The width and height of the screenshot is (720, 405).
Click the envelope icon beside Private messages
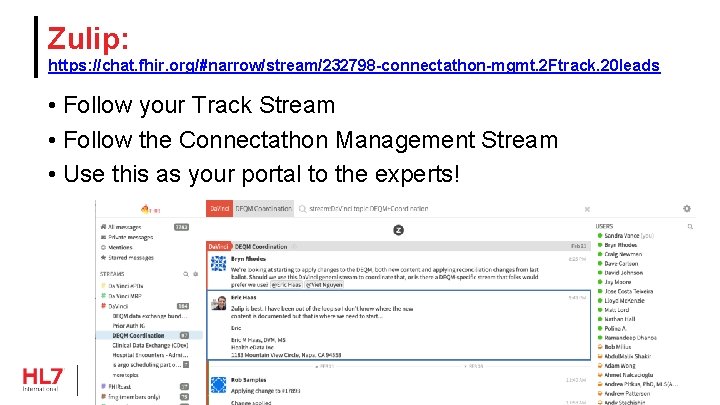[x=103, y=237]
